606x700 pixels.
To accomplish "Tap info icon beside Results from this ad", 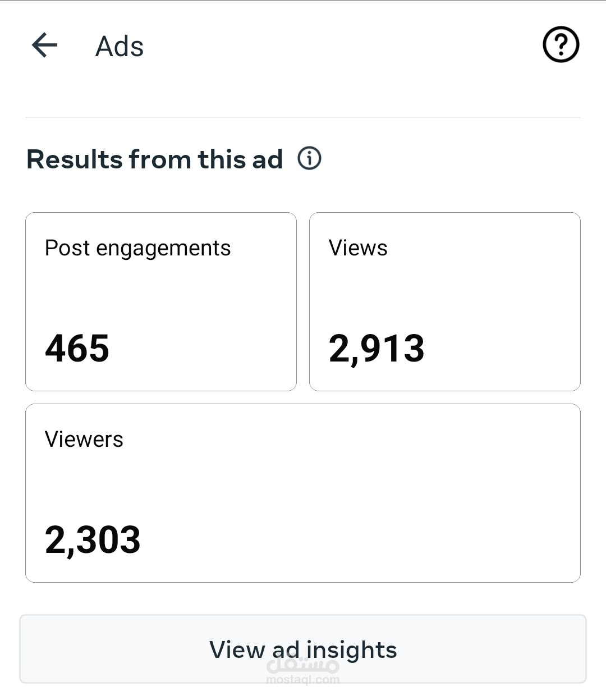I will [309, 158].
